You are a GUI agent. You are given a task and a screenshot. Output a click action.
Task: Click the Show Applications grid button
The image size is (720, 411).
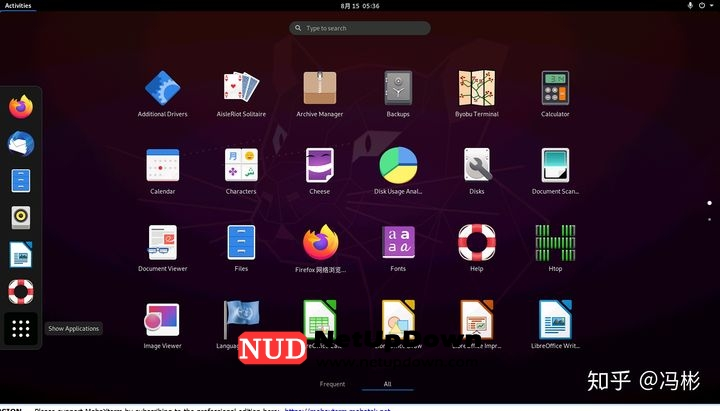[x=21, y=328]
